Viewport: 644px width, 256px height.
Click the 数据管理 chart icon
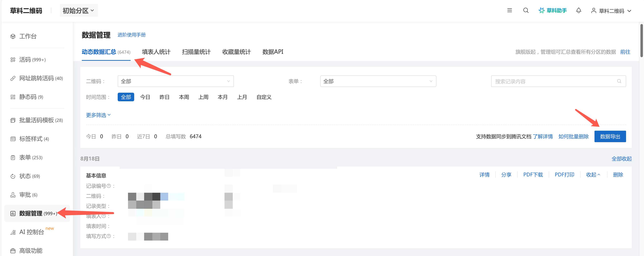click(x=13, y=213)
